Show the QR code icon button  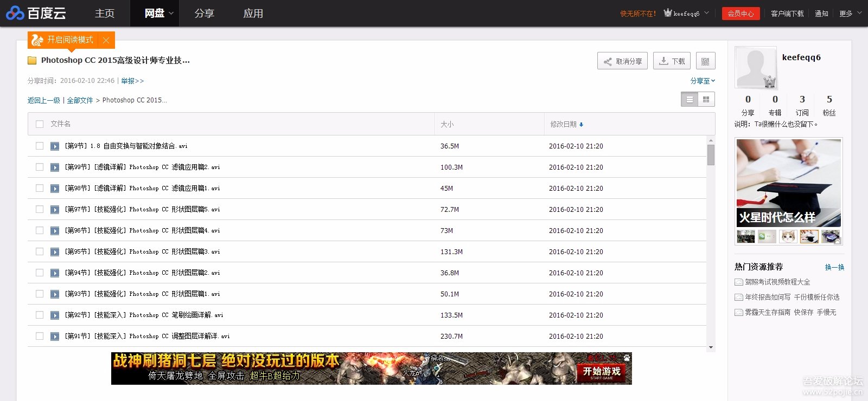(x=705, y=61)
